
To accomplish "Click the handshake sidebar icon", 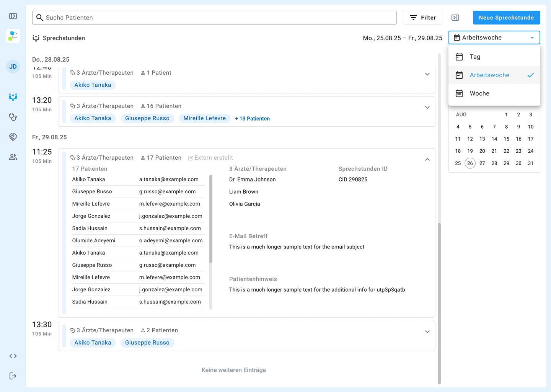I will (x=13, y=137).
